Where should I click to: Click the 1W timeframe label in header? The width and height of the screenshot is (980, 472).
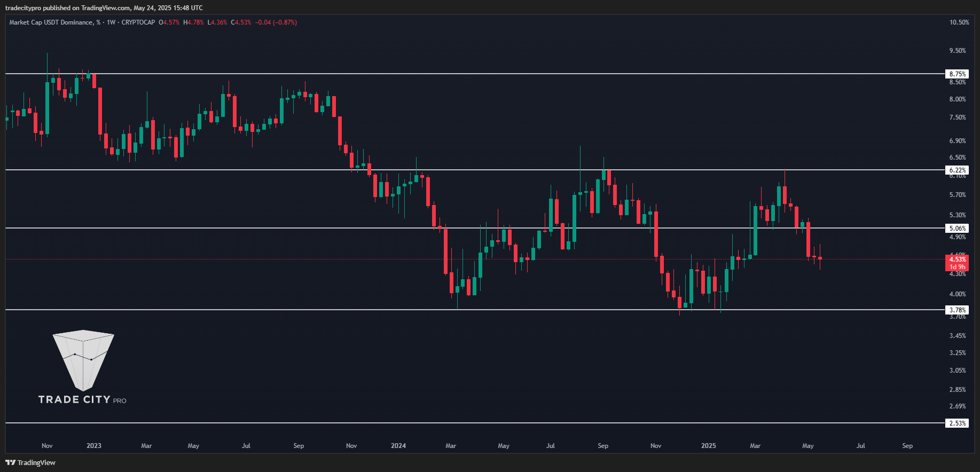pyautogui.click(x=111, y=22)
